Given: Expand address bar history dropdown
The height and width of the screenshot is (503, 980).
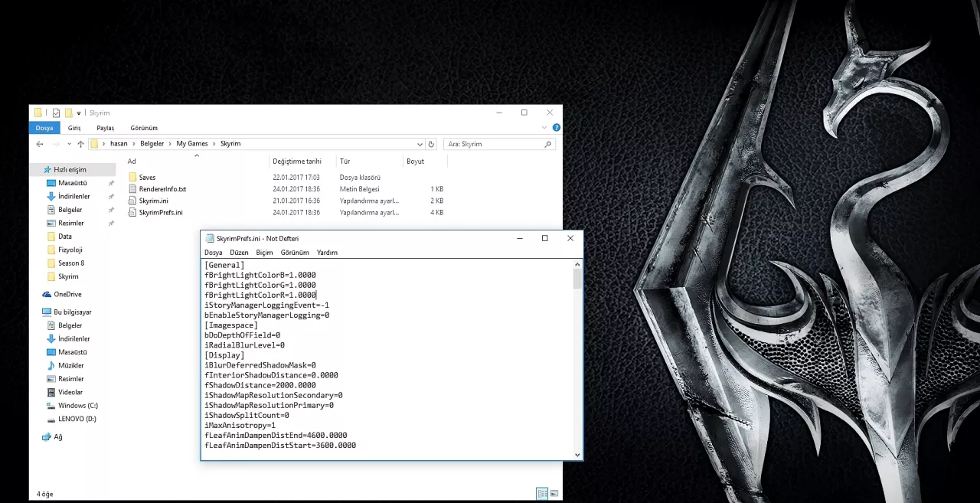Looking at the screenshot, I should click(420, 144).
